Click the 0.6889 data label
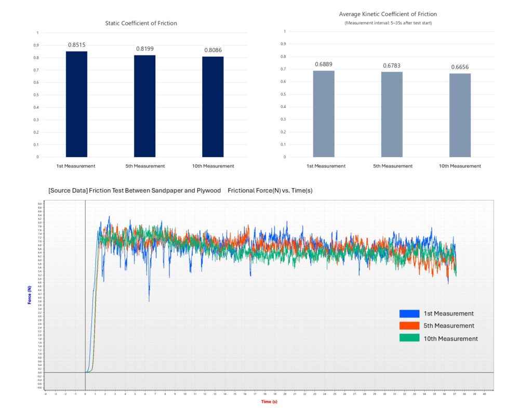The width and height of the screenshot is (532, 419). 324,64
